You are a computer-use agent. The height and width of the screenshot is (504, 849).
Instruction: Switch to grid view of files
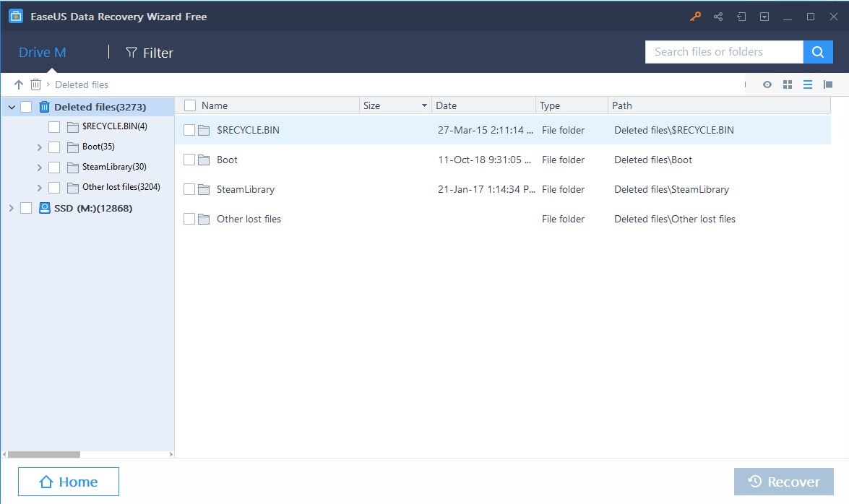(787, 84)
